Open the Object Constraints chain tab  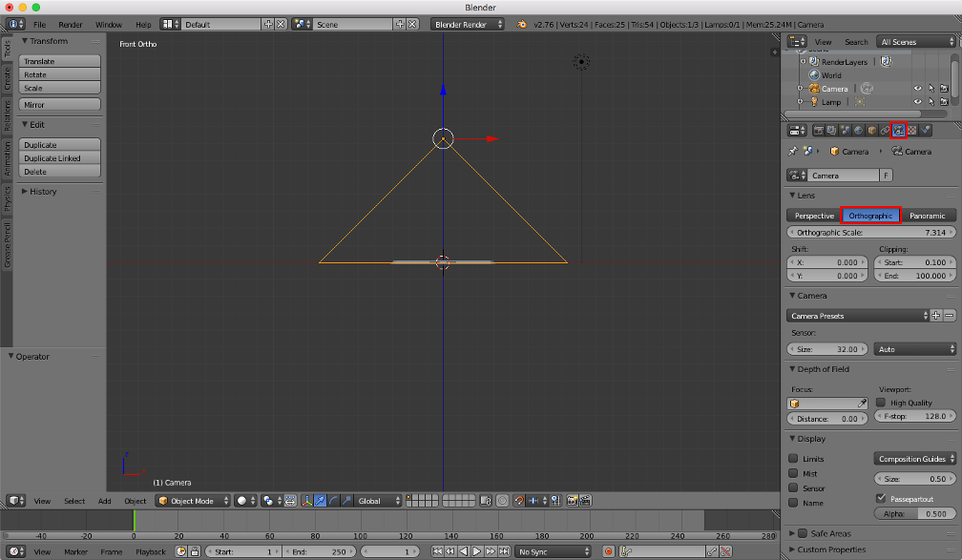point(885,130)
